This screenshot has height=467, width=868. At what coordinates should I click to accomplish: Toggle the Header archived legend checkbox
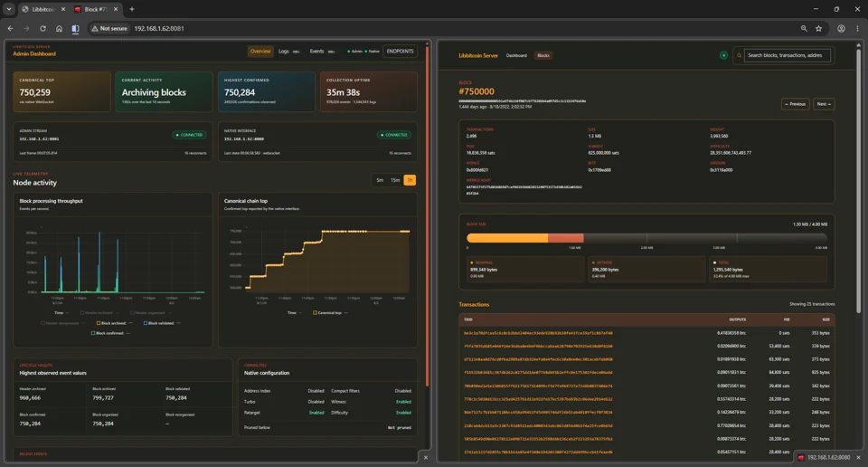coord(82,313)
